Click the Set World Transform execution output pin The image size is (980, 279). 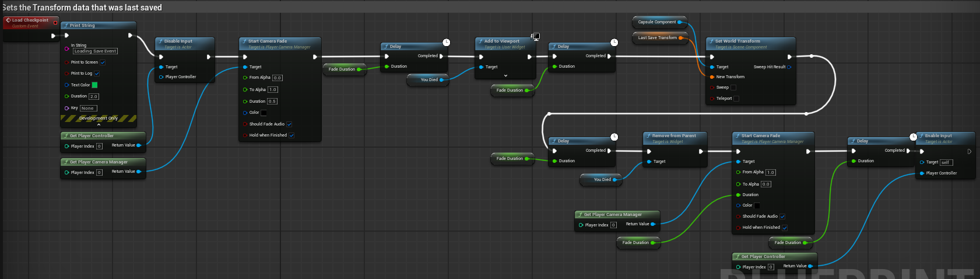point(789,57)
